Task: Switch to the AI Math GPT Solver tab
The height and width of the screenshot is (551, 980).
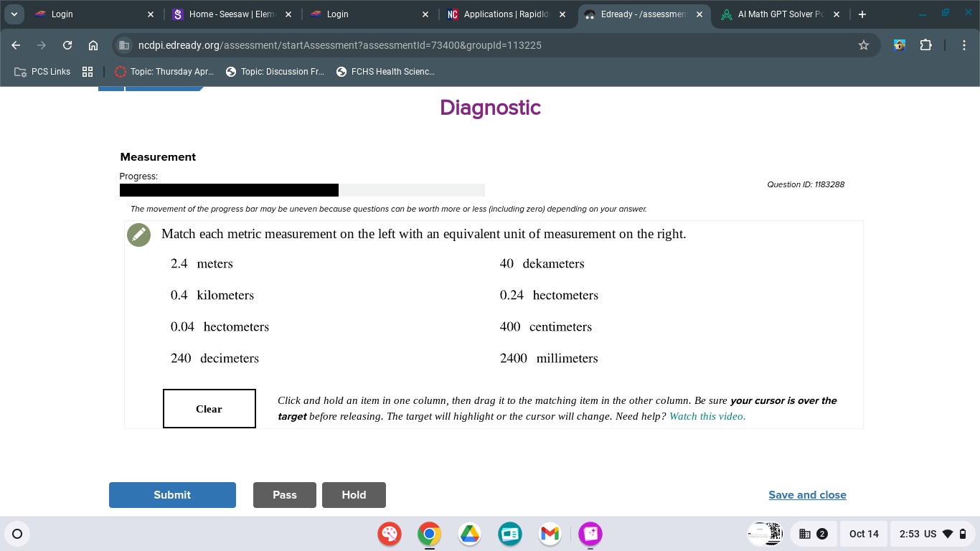Action: point(780,14)
